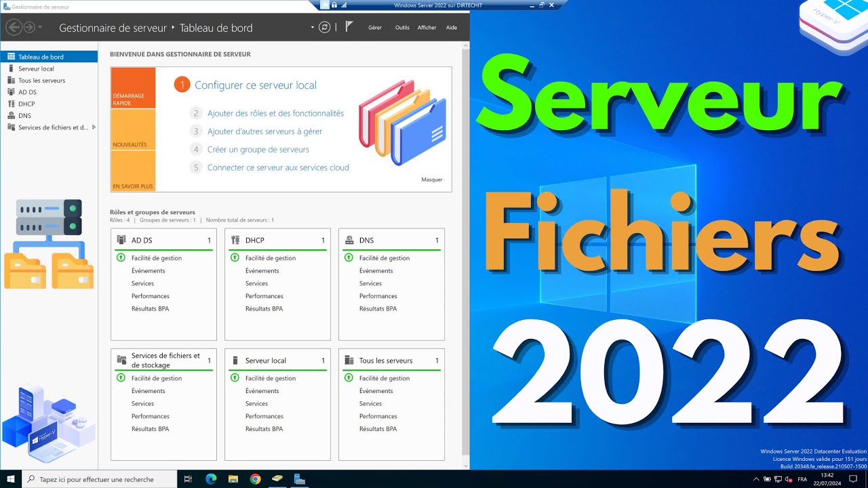Click Tous les serveurs tile icon
Screen dimensions: 868x488
coord(349,361)
